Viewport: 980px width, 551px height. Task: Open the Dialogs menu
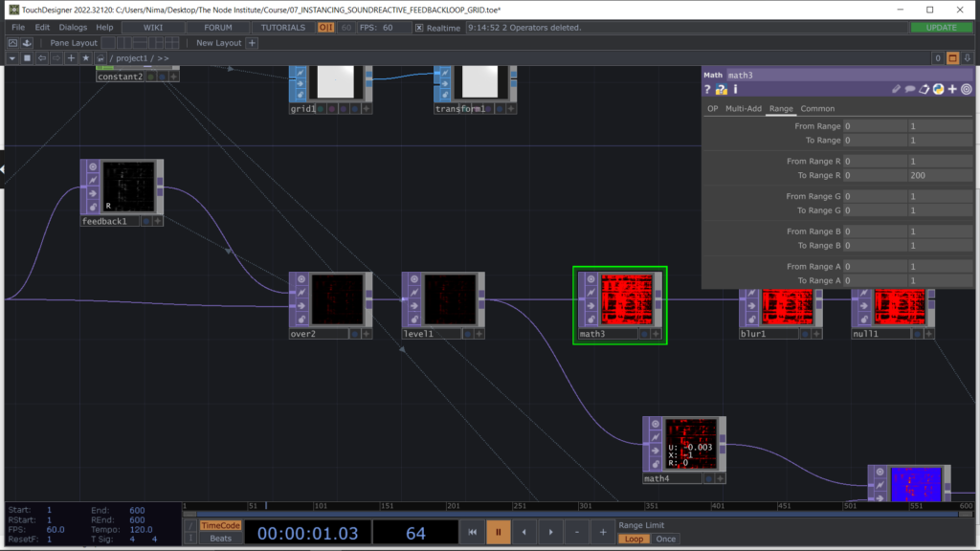point(73,28)
